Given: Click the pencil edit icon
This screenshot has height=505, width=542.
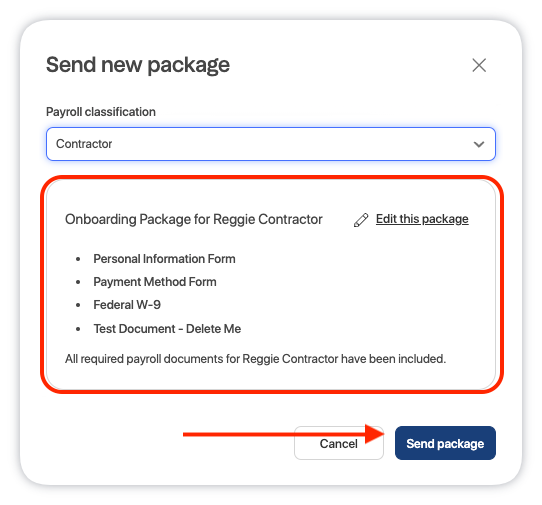Looking at the screenshot, I should (x=361, y=220).
